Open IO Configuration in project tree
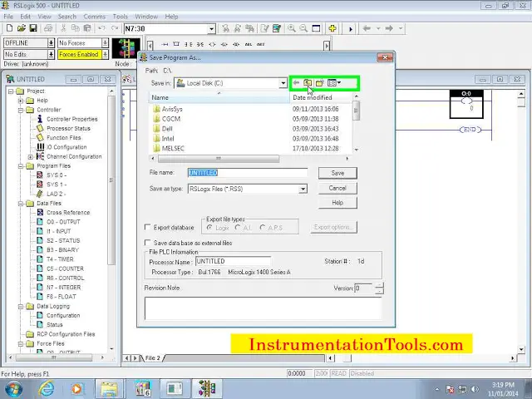The height and width of the screenshot is (399, 532). coord(66,147)
